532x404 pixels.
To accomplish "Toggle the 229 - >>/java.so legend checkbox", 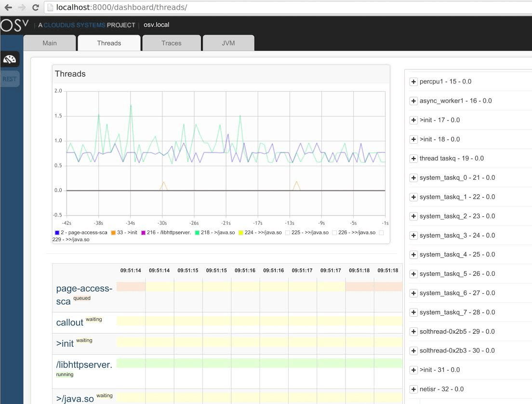I will [381, 233].
